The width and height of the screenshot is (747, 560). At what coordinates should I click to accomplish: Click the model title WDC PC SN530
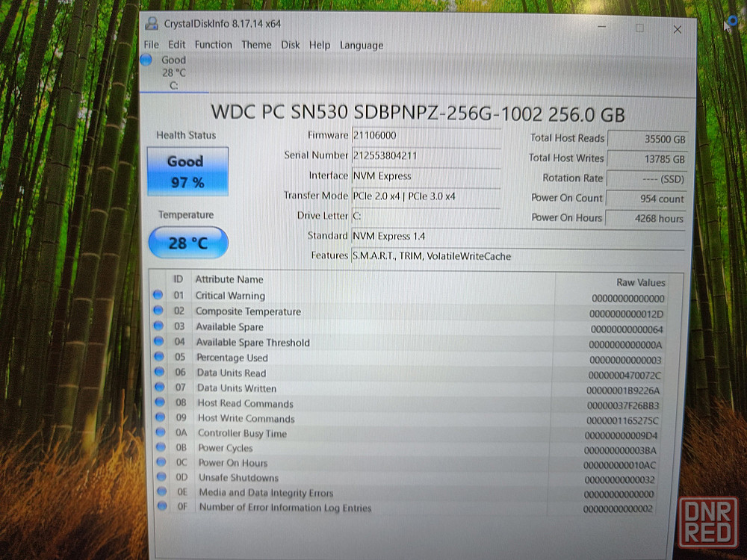(418, 113)
